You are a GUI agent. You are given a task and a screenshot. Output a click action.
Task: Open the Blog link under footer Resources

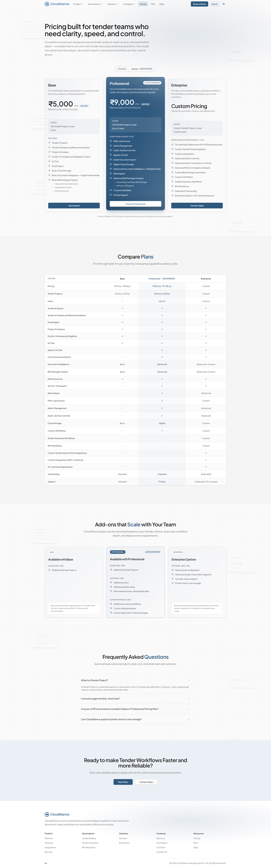(196, 847)
